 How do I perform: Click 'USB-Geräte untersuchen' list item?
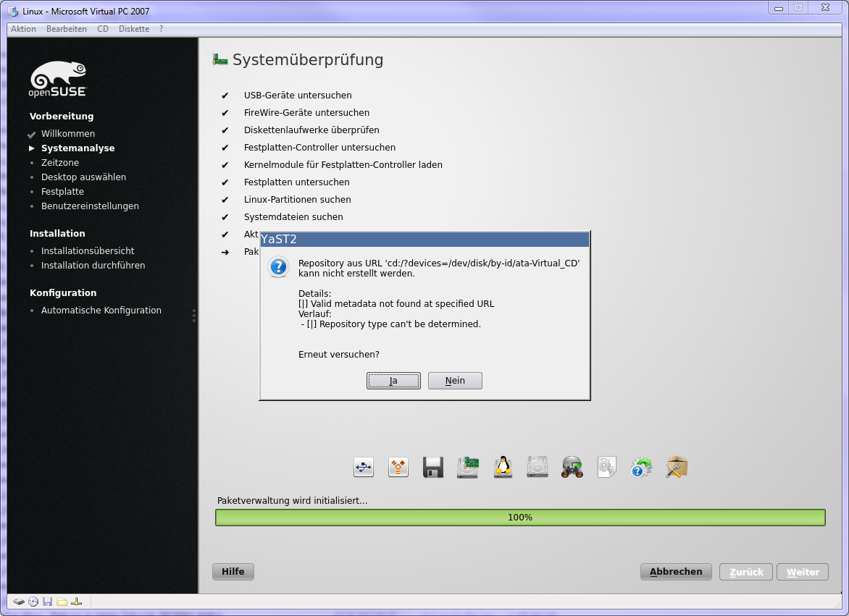pos(298,95)
